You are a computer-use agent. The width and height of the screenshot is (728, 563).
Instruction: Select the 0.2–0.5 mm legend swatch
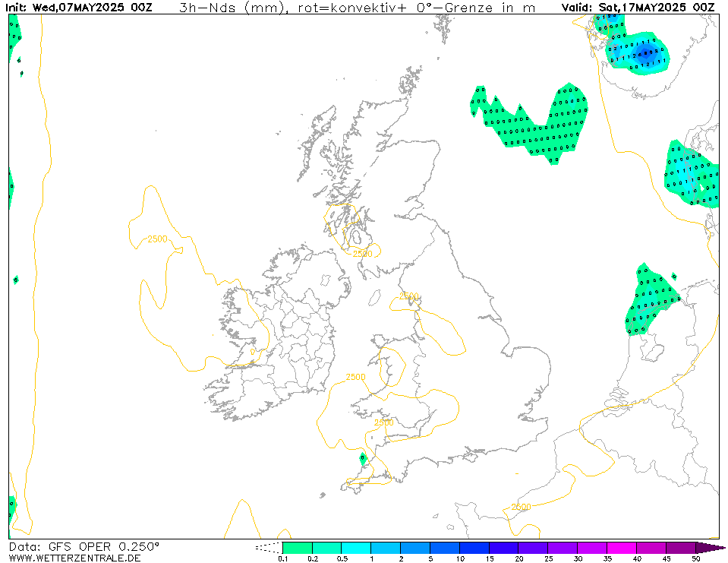pos(327,548)
